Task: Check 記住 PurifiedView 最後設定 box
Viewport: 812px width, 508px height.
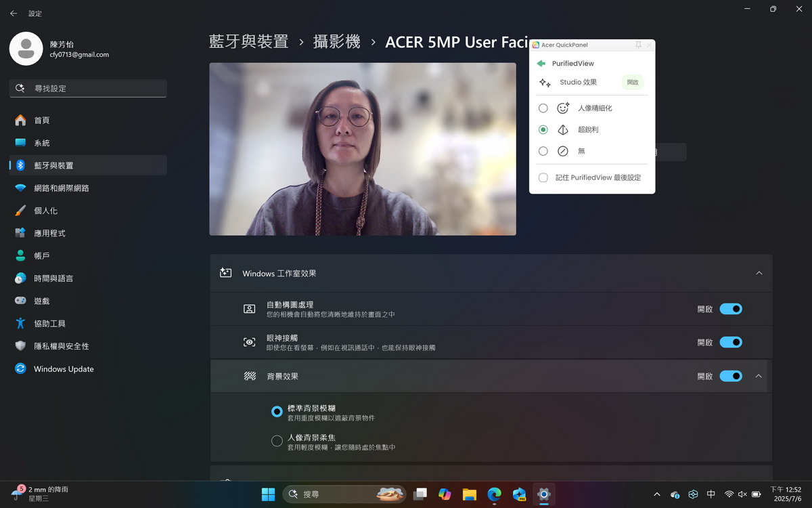Action: click(x=543, y=177)
